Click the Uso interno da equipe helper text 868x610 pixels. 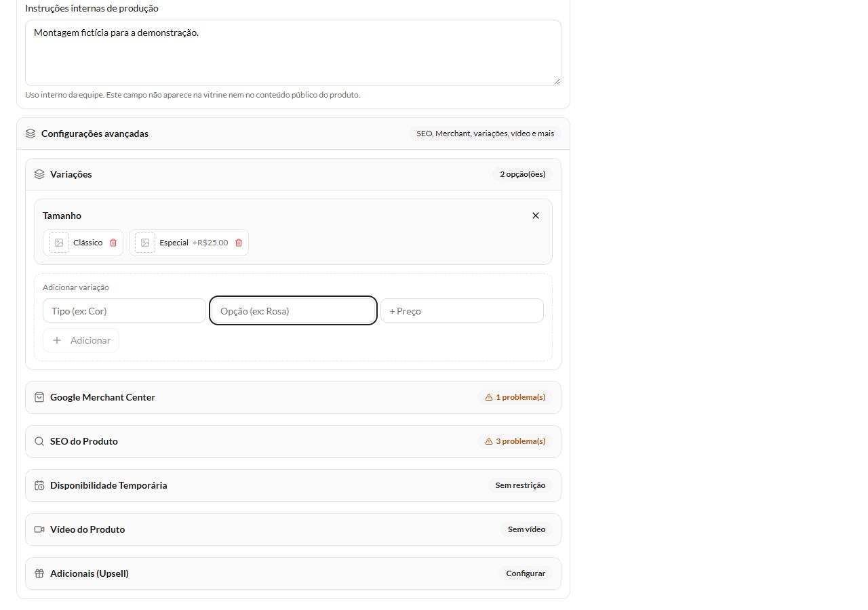pyautogui.click(x=193, y=95)
